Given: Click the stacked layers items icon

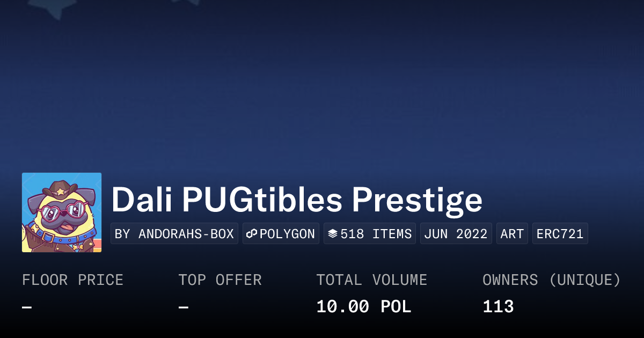Looking at the screenshot, I should click(333, 234).
